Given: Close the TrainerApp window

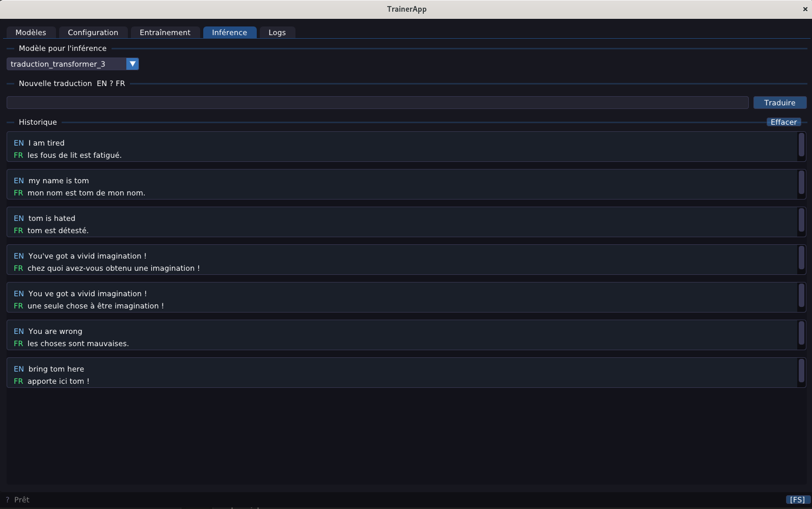Looking at the screenshot, I should 805,9.
